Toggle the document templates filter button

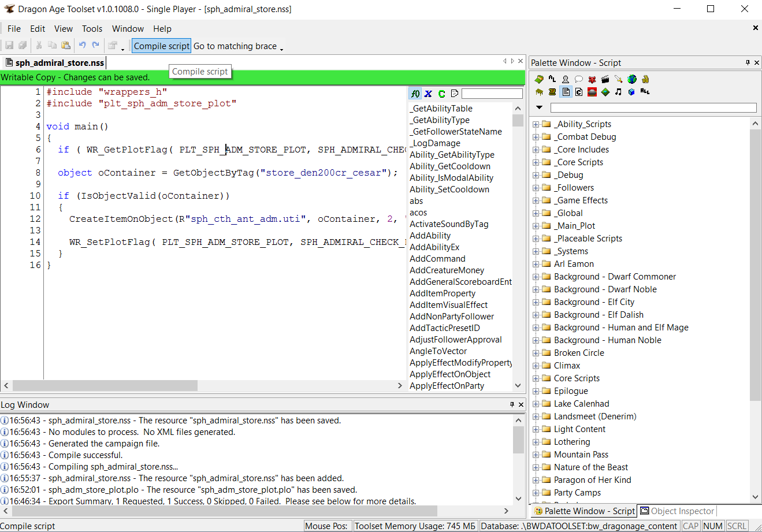click(x=455, y=94)
